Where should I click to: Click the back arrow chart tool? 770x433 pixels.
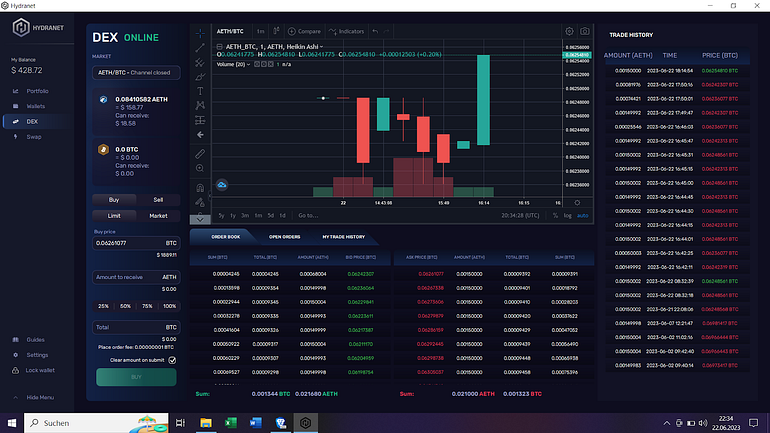click(200, 135)
